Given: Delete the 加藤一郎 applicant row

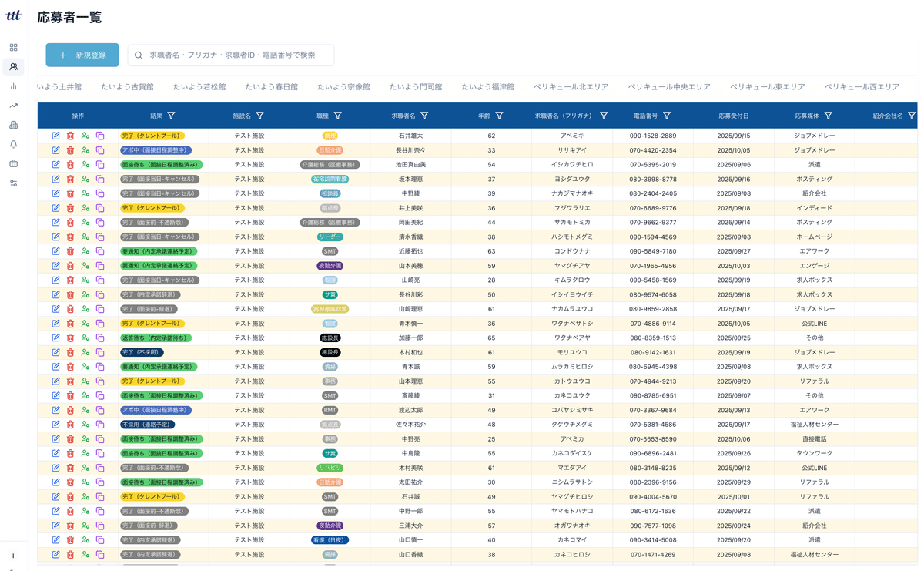Looking at the screenshot, I should pyautogui.click(x=70, y=338).
